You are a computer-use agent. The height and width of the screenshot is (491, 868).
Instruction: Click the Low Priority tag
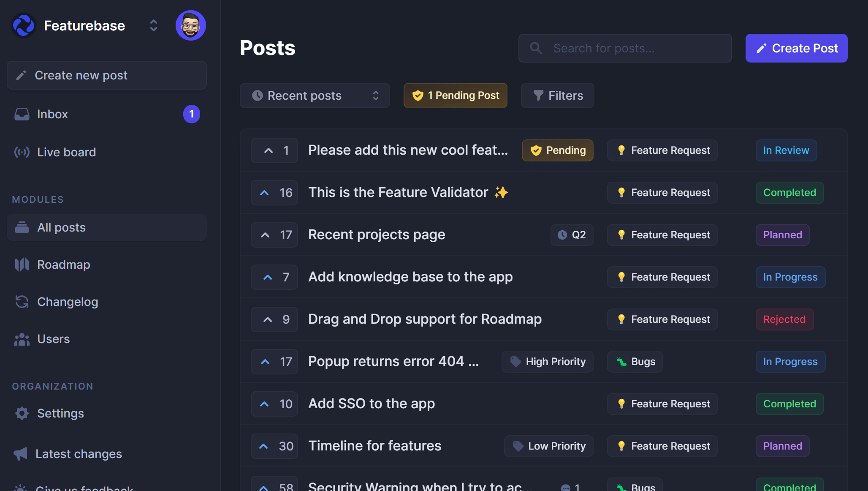click(548, 446)
